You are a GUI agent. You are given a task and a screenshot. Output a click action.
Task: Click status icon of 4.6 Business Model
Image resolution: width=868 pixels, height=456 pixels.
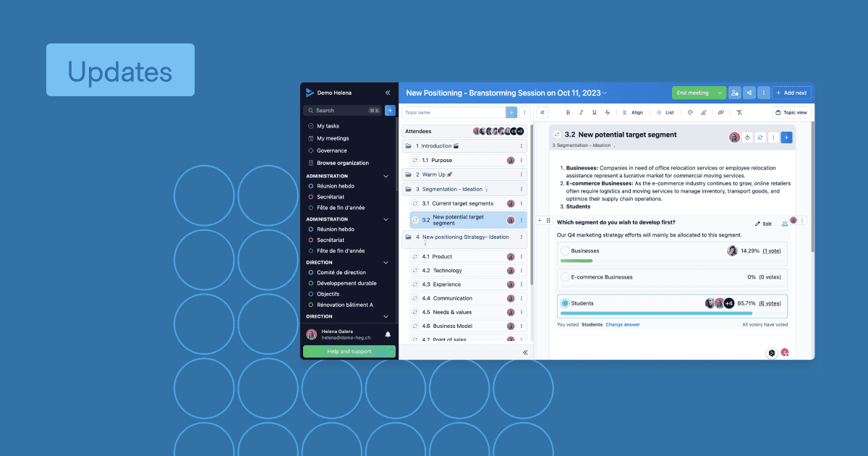pos(415,326)
